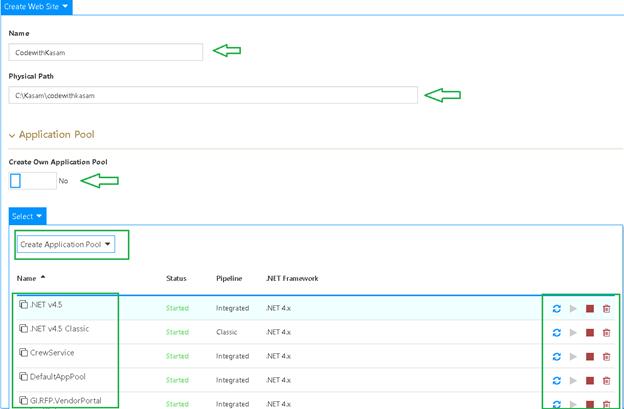Click the Physical Path input field

(x=213, y=95)
